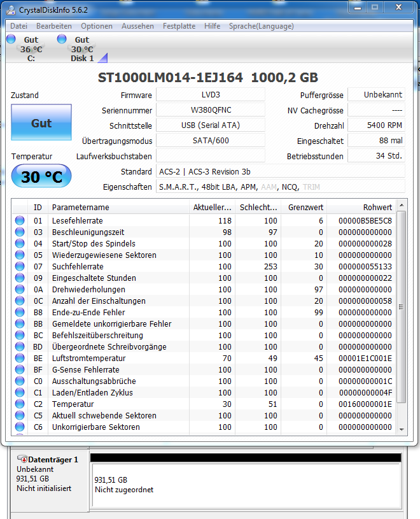Click the CrystalDiskInfo title bar app icon
Screen dimensions: 420x519
(11, 10)
